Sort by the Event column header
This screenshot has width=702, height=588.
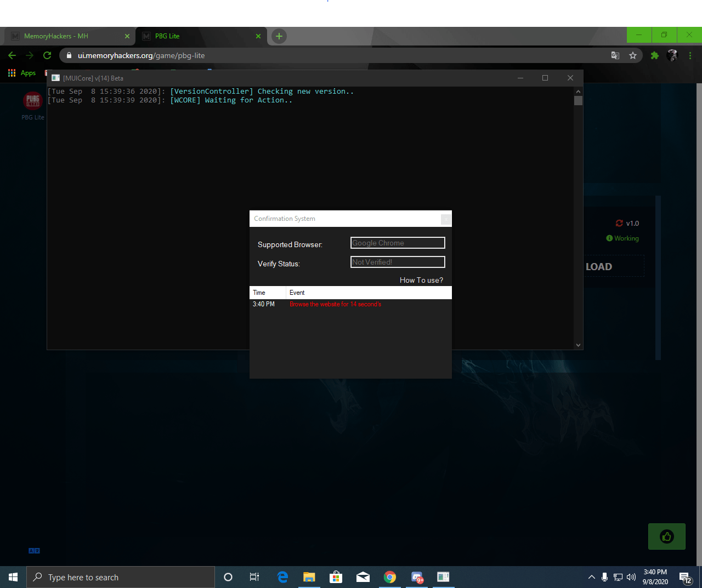coord(369,293)
